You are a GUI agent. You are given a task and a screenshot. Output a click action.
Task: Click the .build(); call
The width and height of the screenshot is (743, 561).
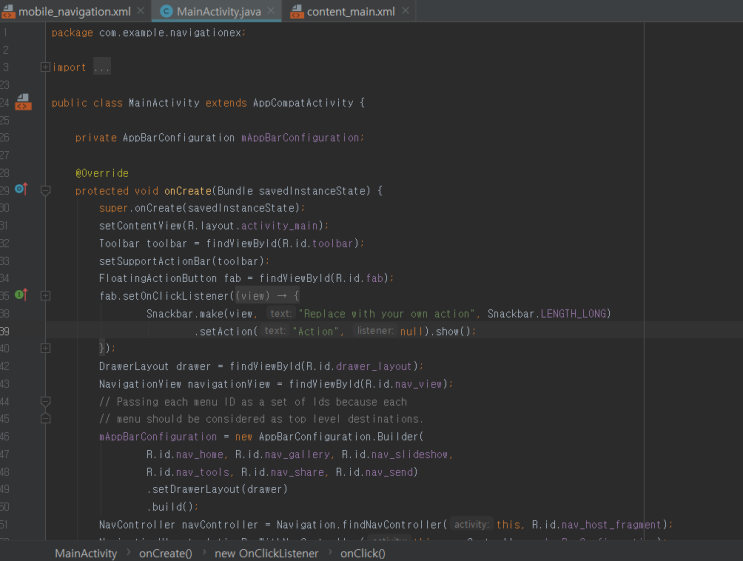(x=172, y=507)
